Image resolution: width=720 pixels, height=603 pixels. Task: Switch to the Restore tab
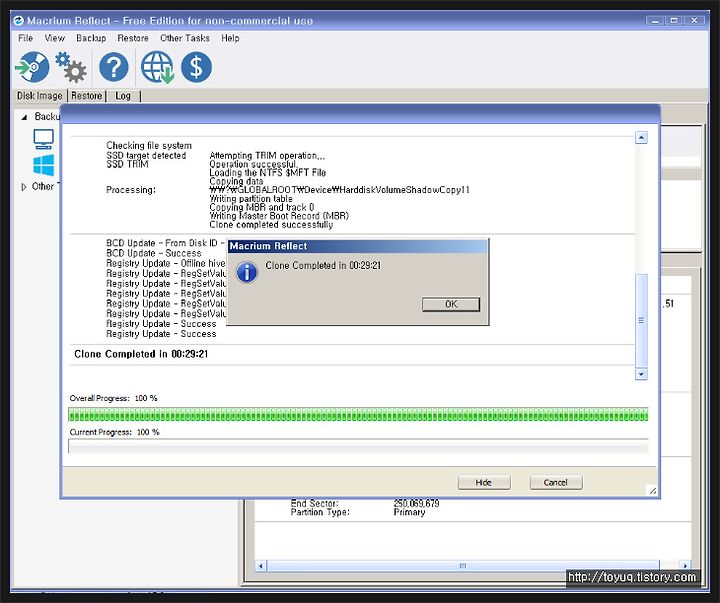[86, 96]
